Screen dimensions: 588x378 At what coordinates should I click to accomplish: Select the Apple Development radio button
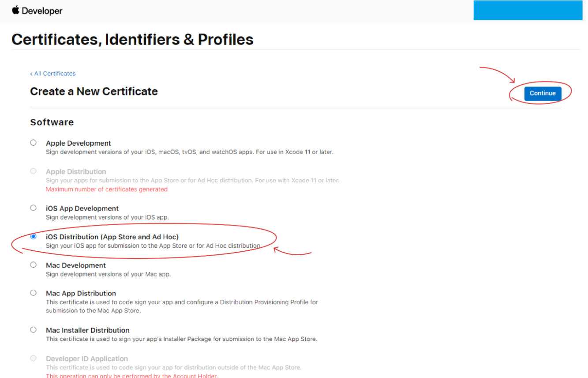[33, 143]
